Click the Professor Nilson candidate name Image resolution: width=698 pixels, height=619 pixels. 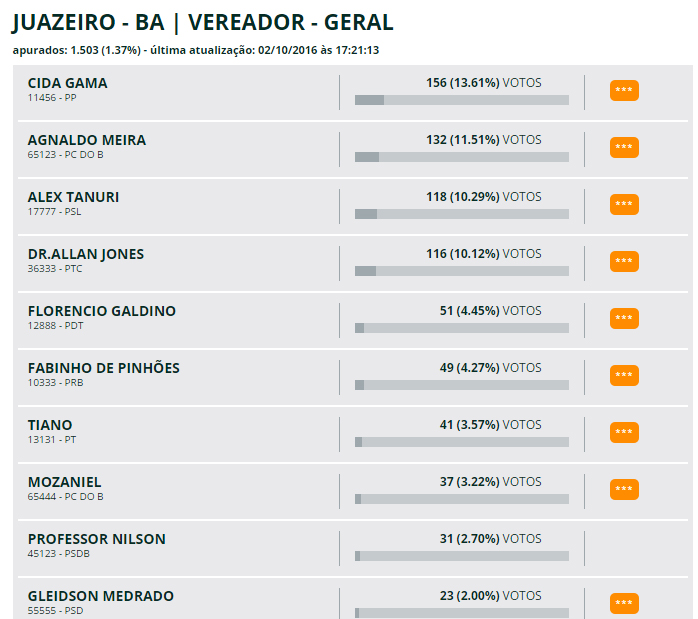point(97,539)
